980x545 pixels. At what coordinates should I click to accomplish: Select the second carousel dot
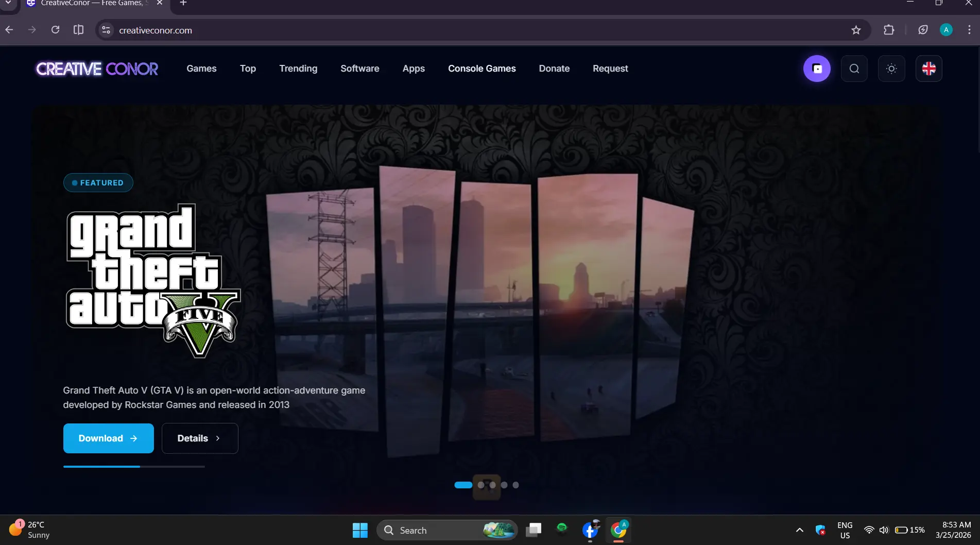tap(481, 485)
